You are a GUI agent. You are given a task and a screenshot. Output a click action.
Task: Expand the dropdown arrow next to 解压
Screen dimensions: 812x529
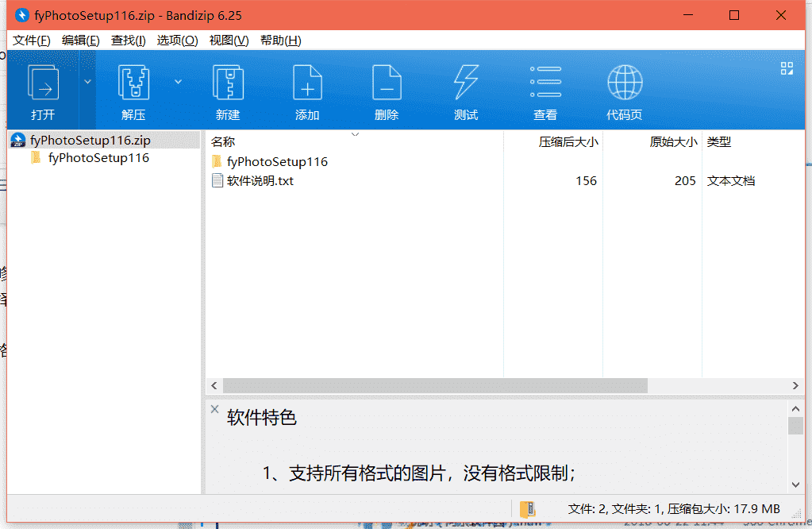[x=178, y=82]
